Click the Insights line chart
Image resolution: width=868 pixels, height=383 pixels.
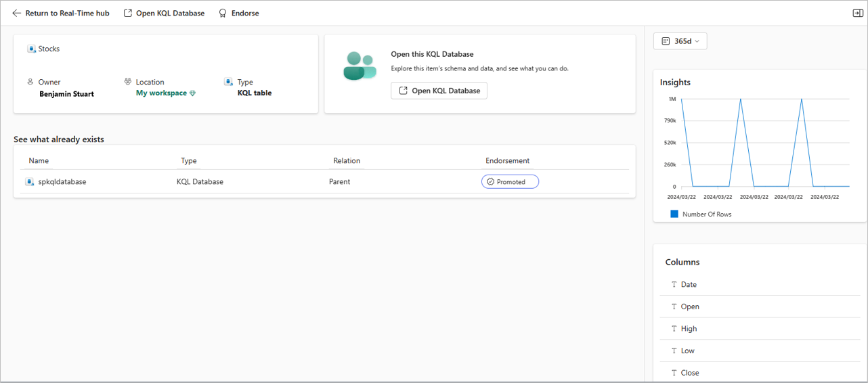(x=765, y=143)
